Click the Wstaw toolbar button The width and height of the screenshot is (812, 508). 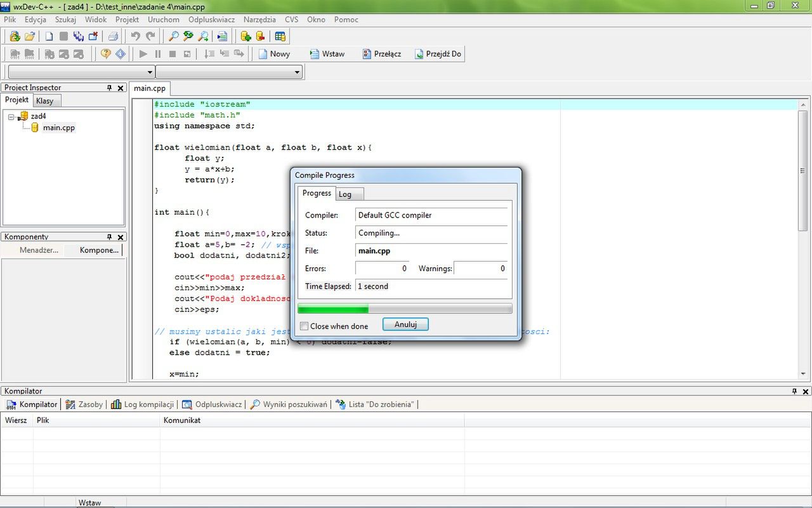327,54
